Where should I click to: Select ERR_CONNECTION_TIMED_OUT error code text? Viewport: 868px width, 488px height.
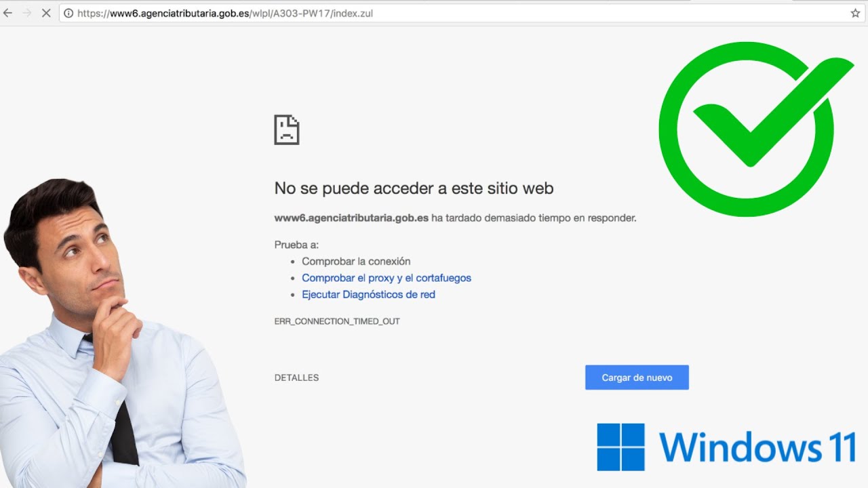pyautogui.click(x=337, y=321)
